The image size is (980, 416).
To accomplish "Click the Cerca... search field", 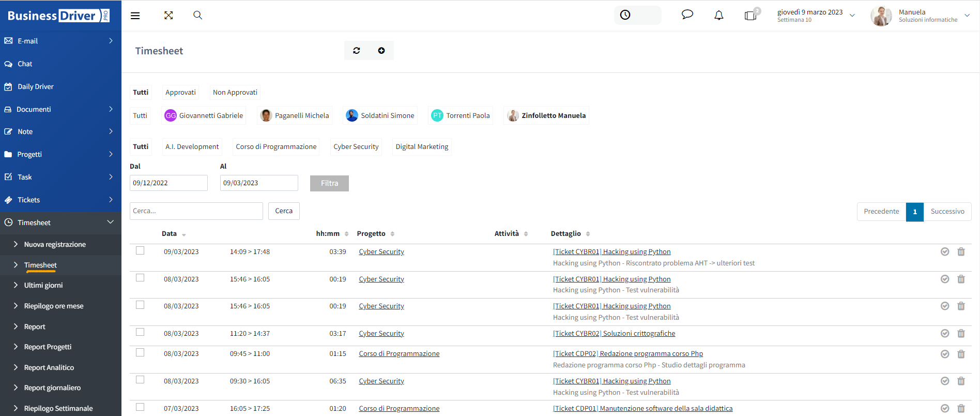I will click(x=196, y=211).
